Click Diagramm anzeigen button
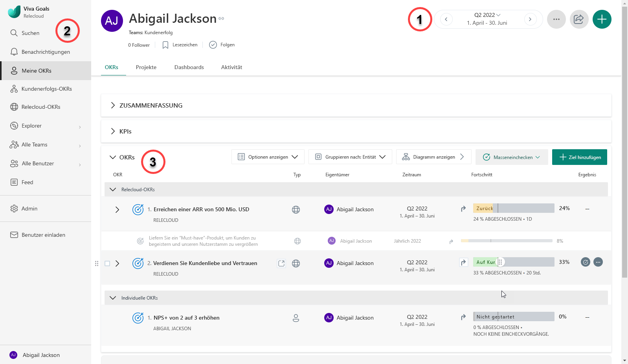The image size is (628, 364). tap(434, 157)
